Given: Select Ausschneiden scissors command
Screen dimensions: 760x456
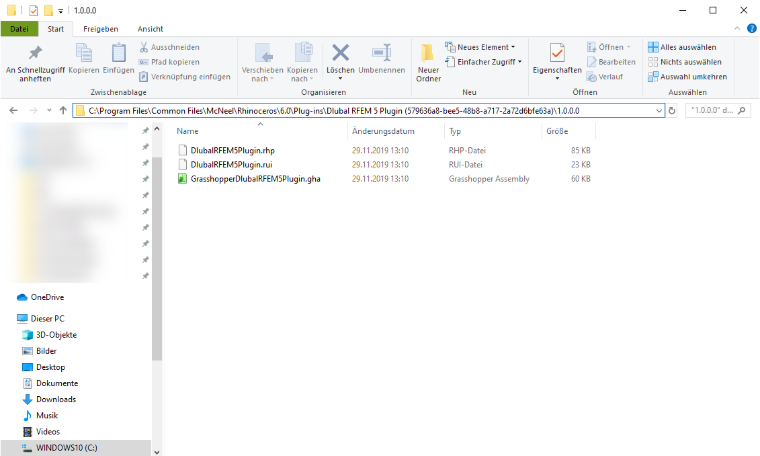Looking at the screenshot, I should coord(170,47).
